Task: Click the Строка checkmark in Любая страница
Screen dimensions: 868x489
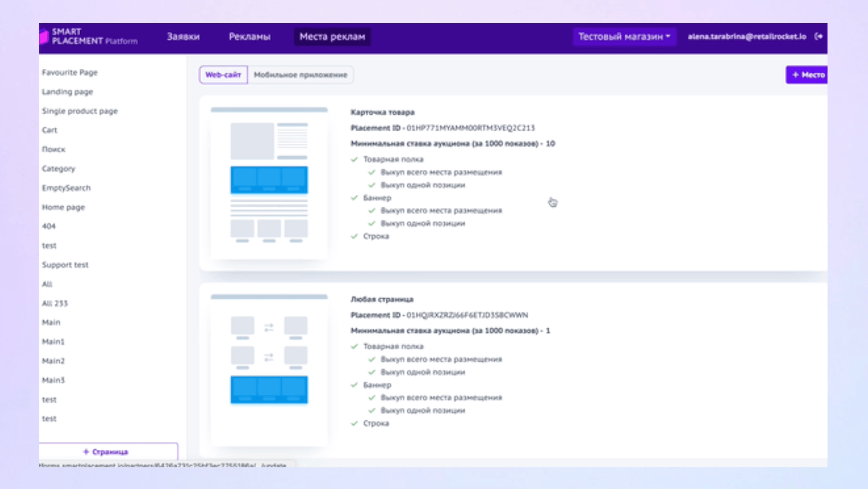Action: tap(354, 423)
